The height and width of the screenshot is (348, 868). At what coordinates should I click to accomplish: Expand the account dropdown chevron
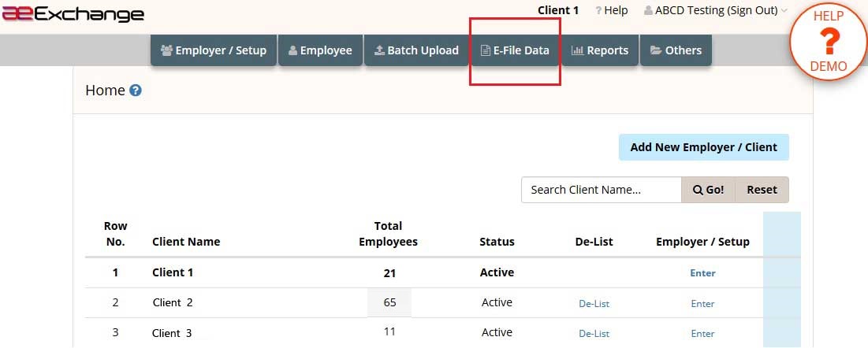click(784, 10)
